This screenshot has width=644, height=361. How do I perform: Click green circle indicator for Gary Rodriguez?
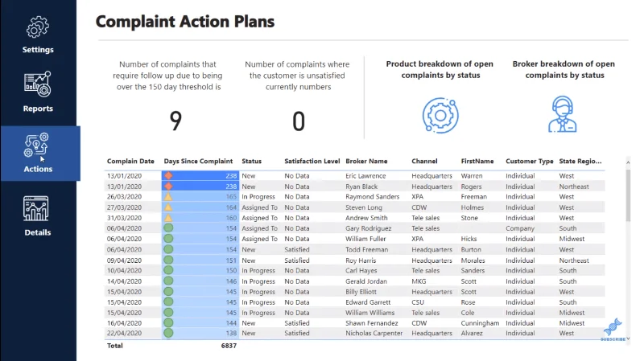pos(168,228)
